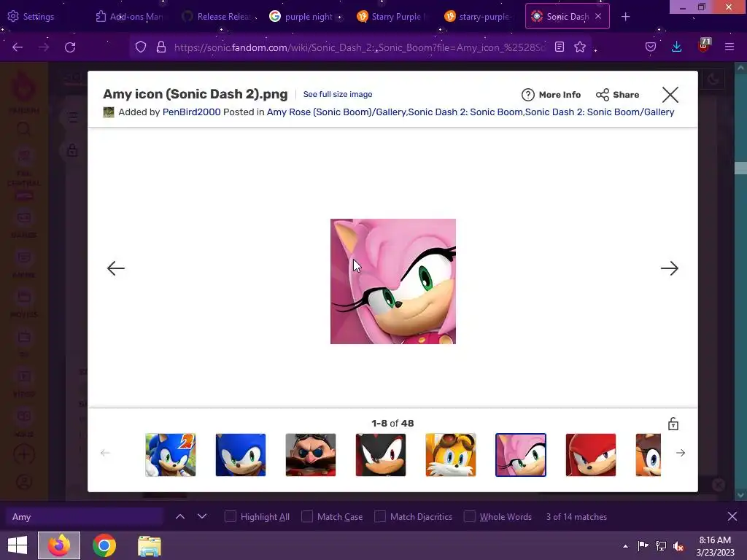Screen dimensions: 747x560
Task: Enable Match Diacritics in find bar
Action: [x=414, y=517]
